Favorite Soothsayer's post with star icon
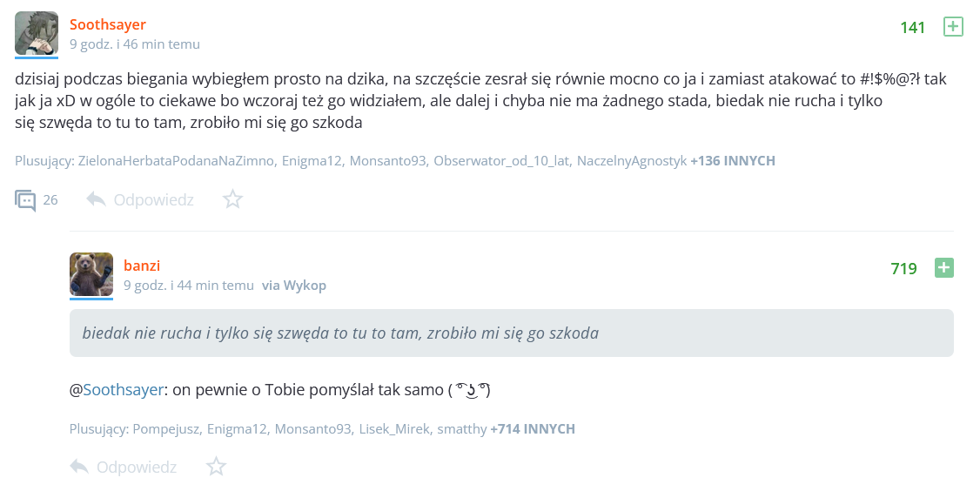Image resolution: width=980 pixels, height=498 pixels. (232, 200)
